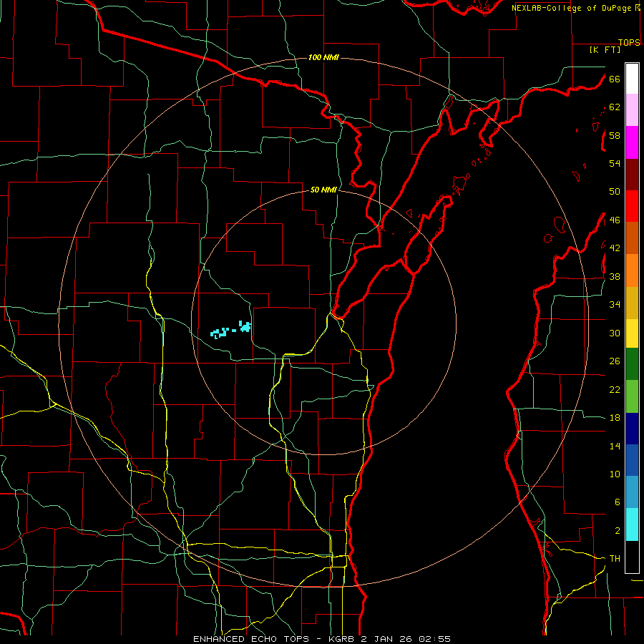Click the legend value '34'
This screenshot has width=644, height=644.
615,305
